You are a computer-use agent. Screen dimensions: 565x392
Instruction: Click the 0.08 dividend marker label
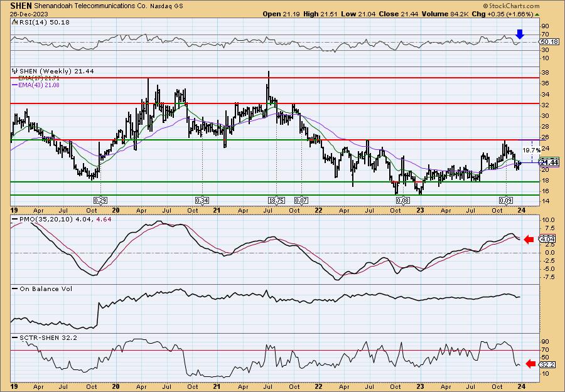coord(402,200)
